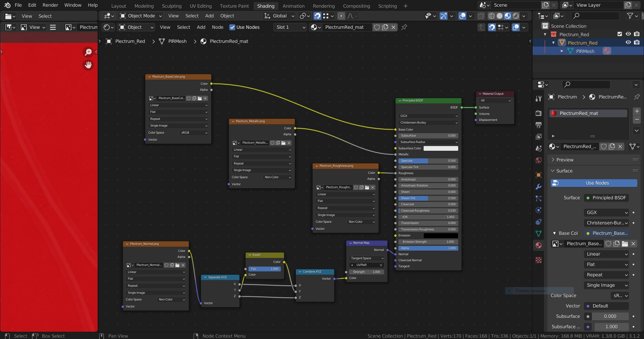
Task: Toggle the Use Nodes checkbox in node header
Action: click(x=232, y=27)
